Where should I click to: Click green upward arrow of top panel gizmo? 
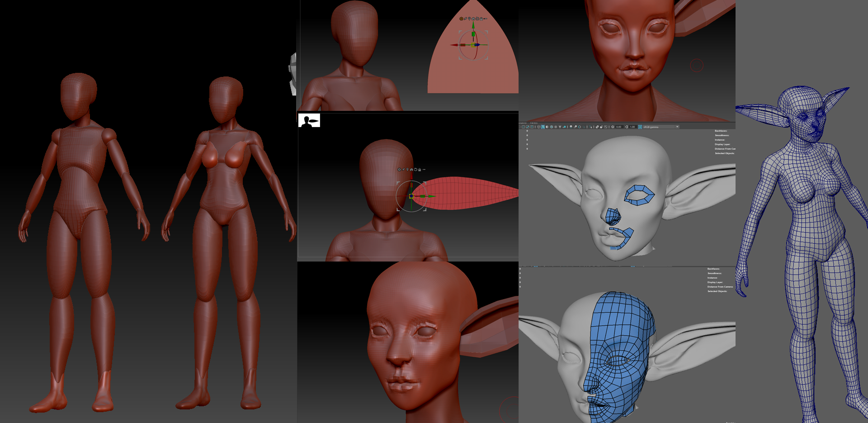[473, 25]
